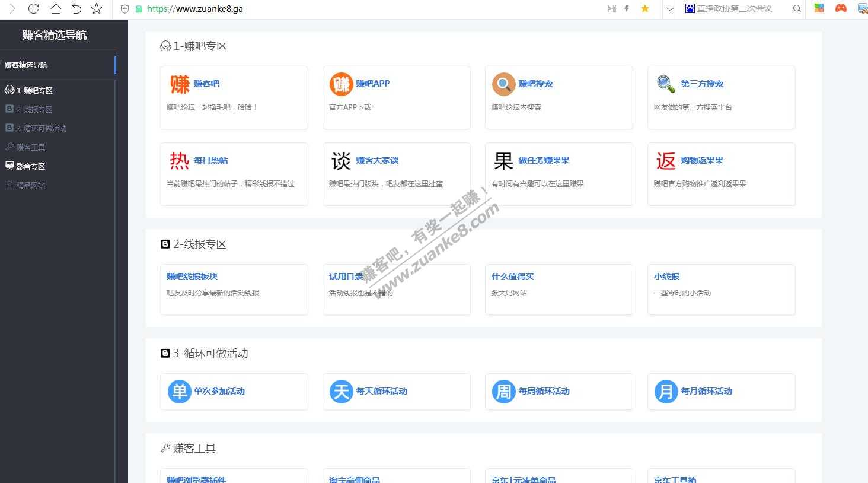Click the green padlock icon
The width and height of the screenshot is (868, 483).
tap(139, 9)
